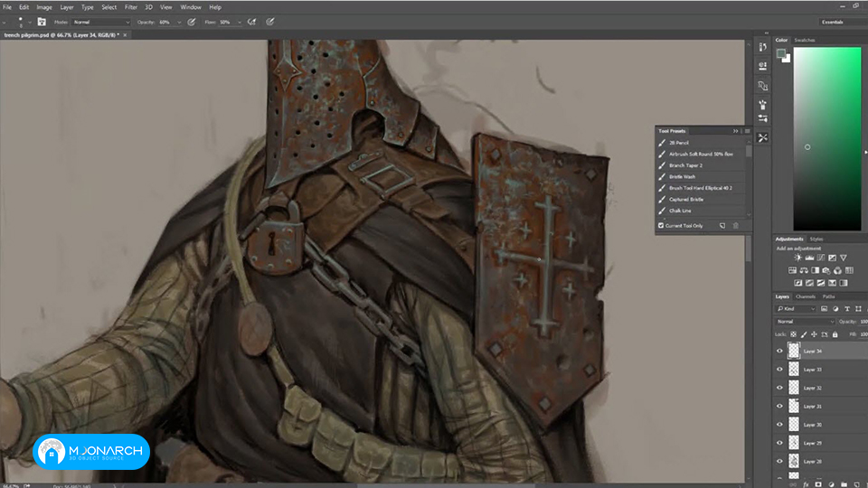Add an Exposure adjustment
The image size is (868, 488).
tap(832, 258)
